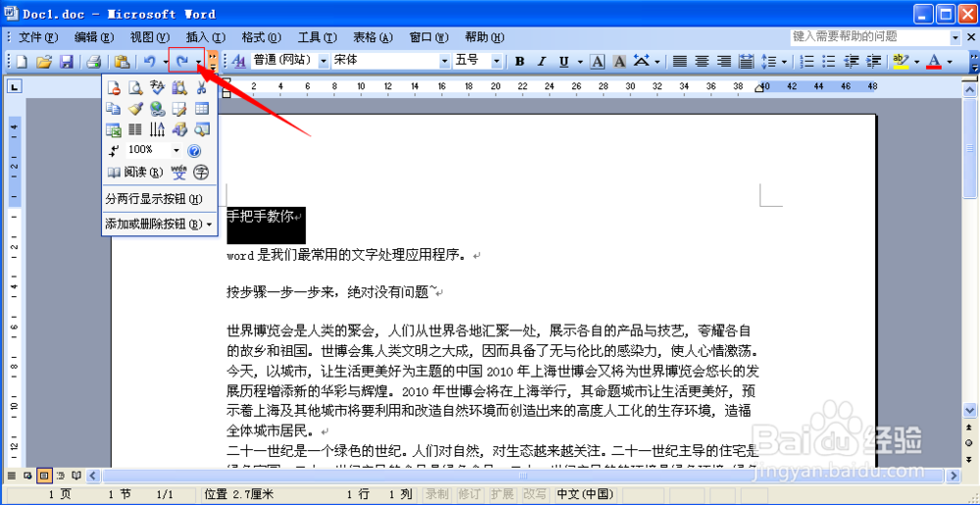
Task: Open the phonetic guide (wén) icon
Action: [x=178, y=172]
